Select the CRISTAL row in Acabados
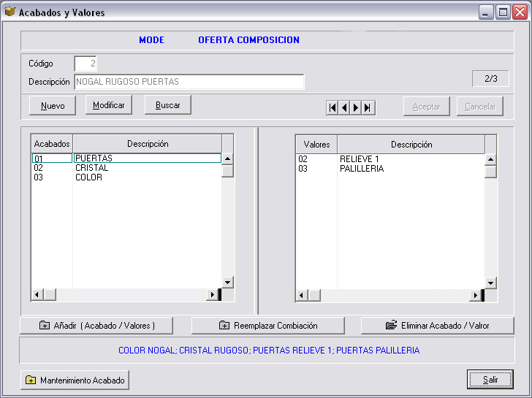Viewport: 532px width, 398px height. coord(126,168)
